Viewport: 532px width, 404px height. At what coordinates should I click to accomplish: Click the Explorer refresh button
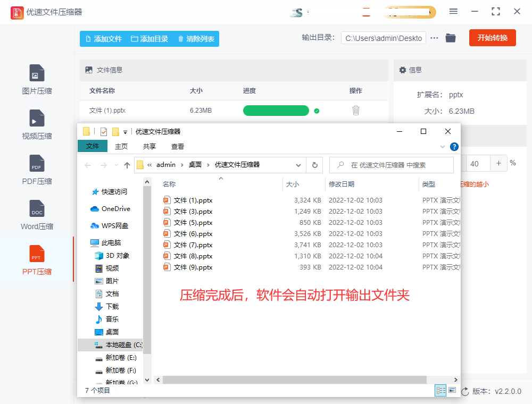tap(314, 165)
